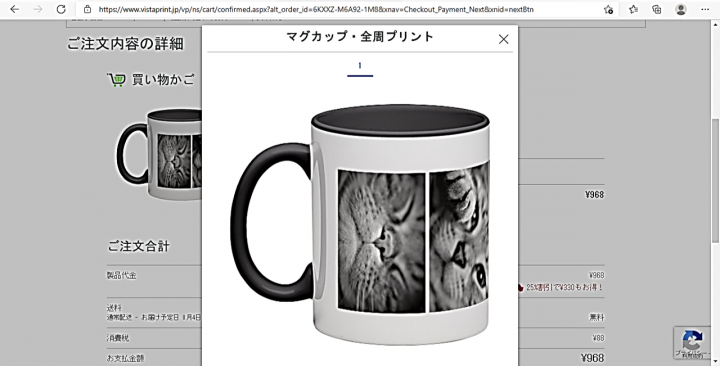Viewport: 720px width, 366px height.
Task: Open the browser favorites list
Action: [633, 9]
